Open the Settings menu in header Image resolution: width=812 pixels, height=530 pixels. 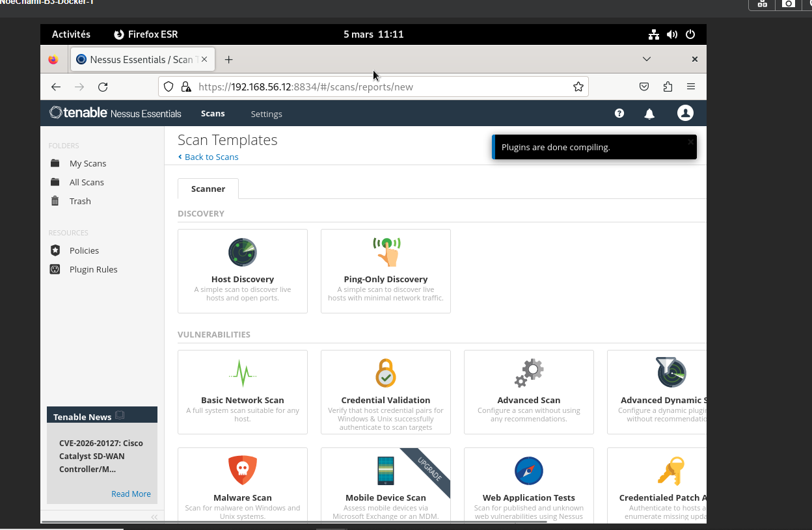coord(267,114)
